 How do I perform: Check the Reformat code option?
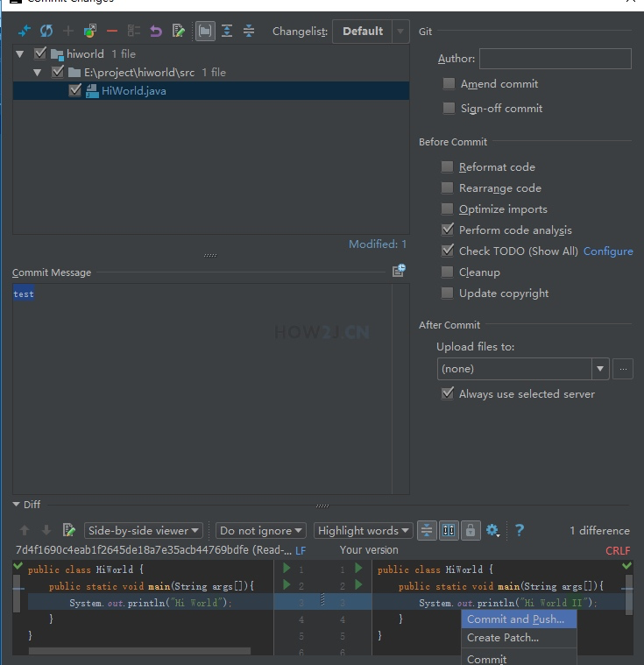coord(447,166)
